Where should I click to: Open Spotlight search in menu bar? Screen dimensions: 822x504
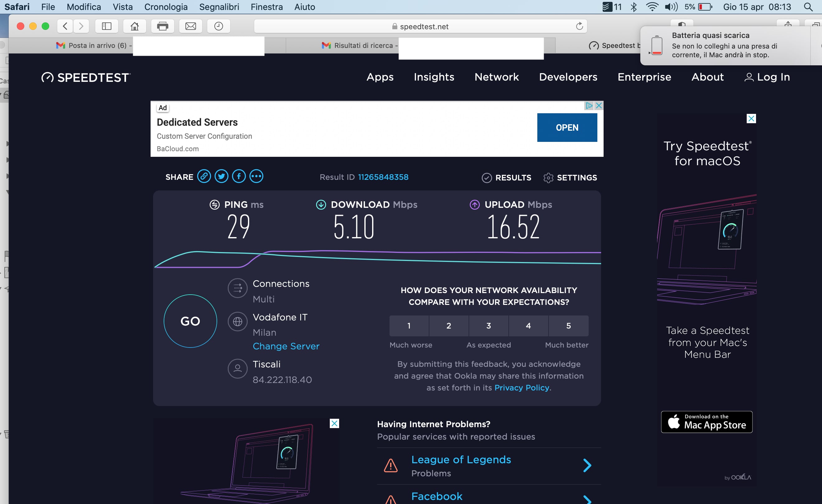(x=808, y=7)
